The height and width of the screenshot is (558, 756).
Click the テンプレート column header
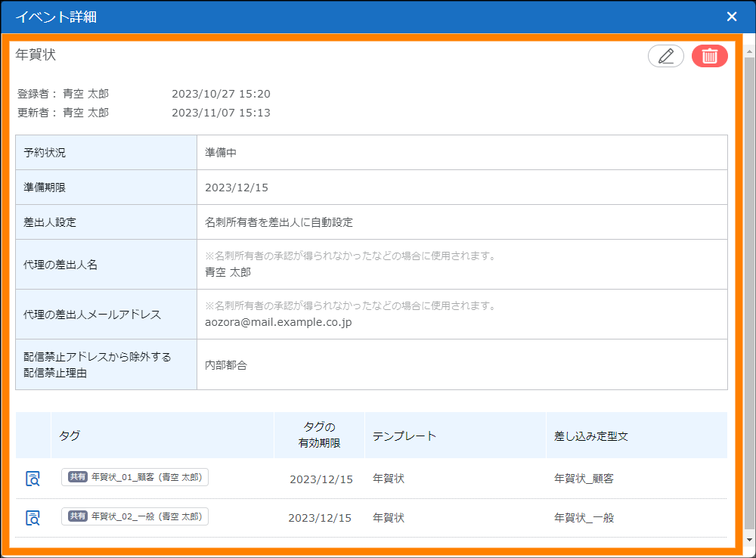(x=404, y=436)
